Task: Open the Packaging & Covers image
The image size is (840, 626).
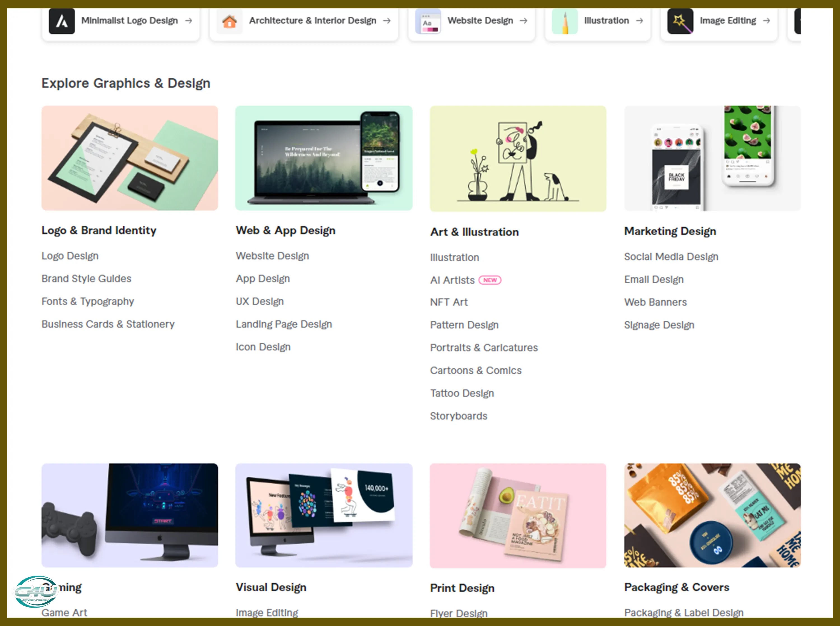Action: 712,515
